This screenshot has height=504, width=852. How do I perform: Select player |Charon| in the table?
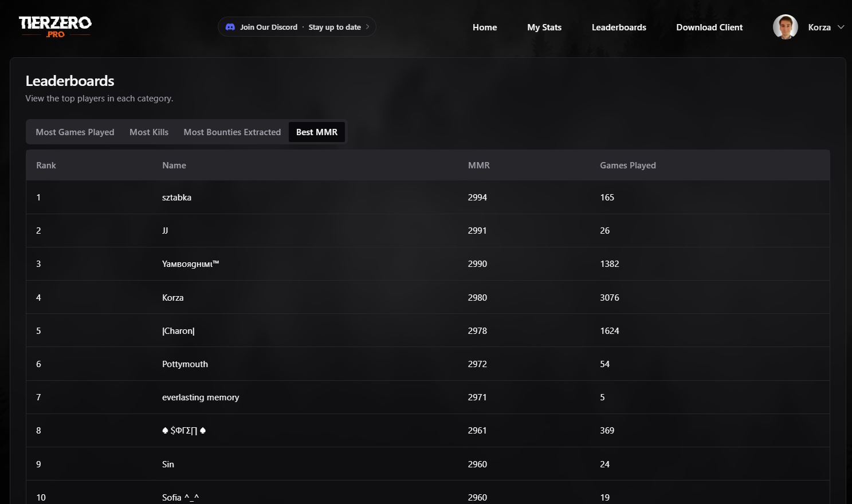coord(178,331)
